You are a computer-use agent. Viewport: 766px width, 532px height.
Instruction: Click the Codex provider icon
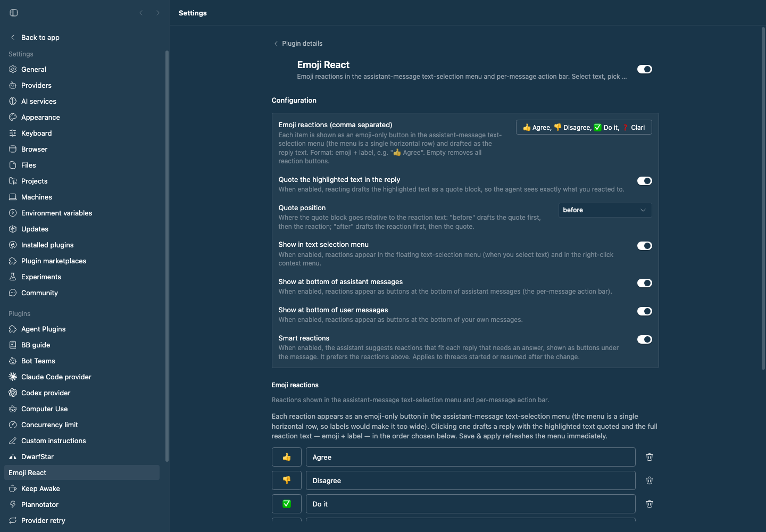click(x=13, y=393)
